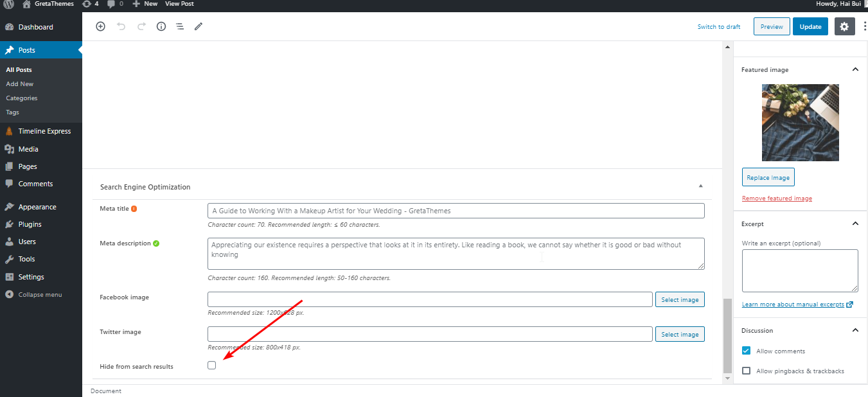Click the Undo arrow icon
This screenshot has width=868, height=397.
coord(121,26)
